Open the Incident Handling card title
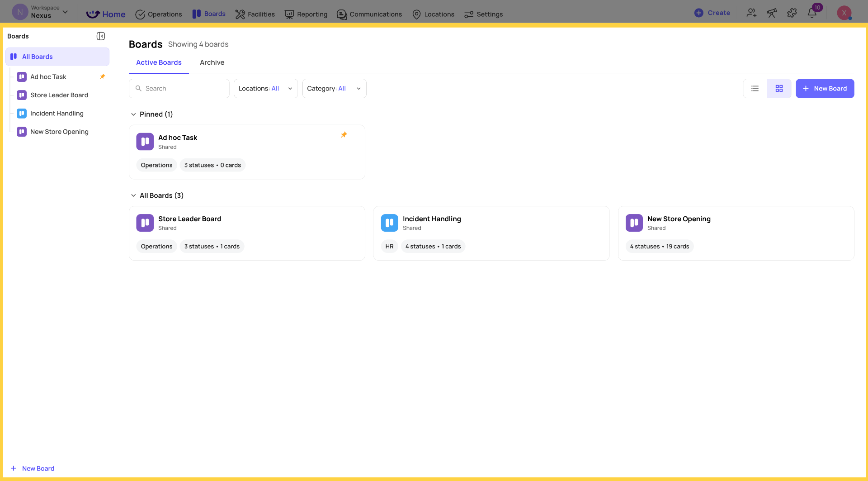 432,219
